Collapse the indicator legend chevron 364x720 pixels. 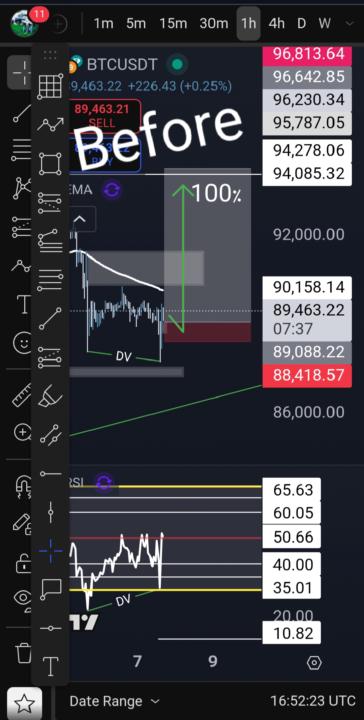tap(80, 219)
